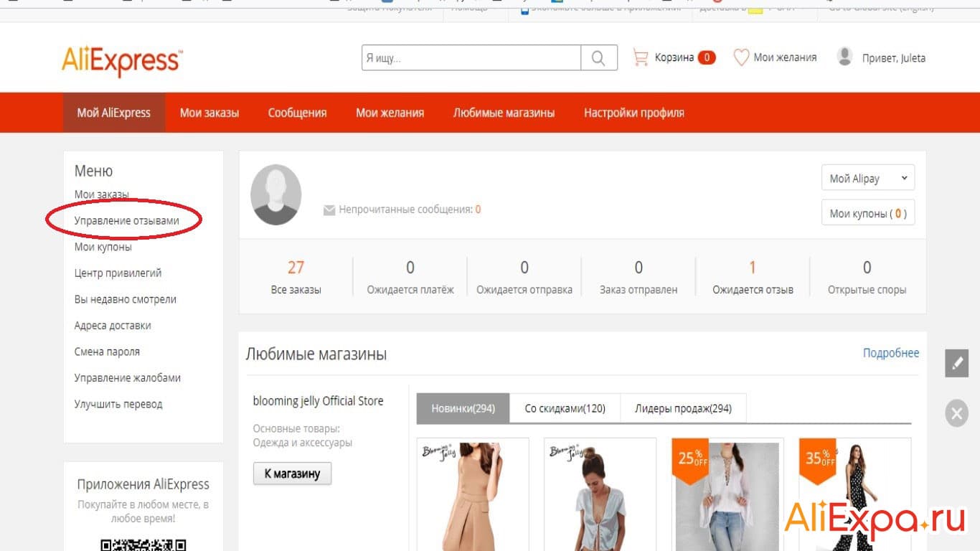Open Смена пароля
The width and height of the screenshot is (980, 551).
tap(107, 352)
